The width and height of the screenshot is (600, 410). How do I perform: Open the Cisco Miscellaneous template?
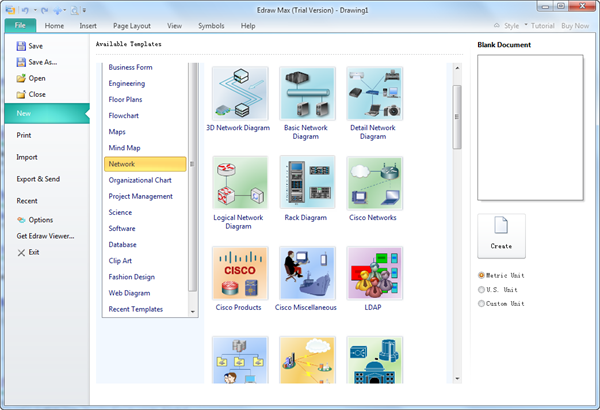point(306,272)
